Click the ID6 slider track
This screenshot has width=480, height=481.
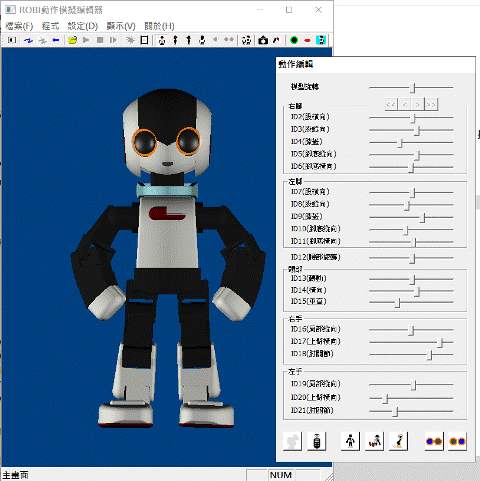tap(411, 167)
